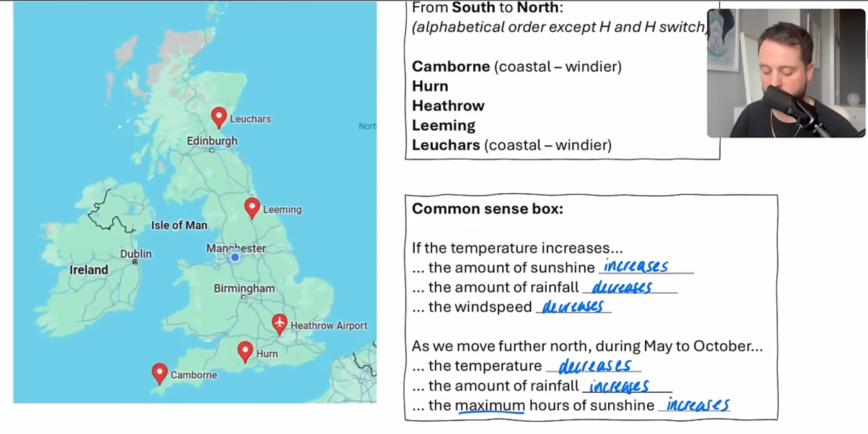Click the blue location dot near Manchester
The height and width of the screenshot is (434, 868).
pyautogui.click(x=235, y=257)
